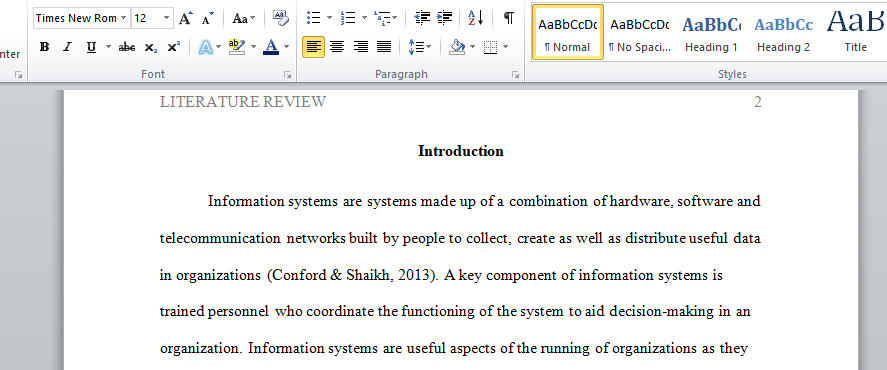The height and width of the screenshot is (370, 887).
Task: Open the Font dialog launcher
Action: (288, 75)
